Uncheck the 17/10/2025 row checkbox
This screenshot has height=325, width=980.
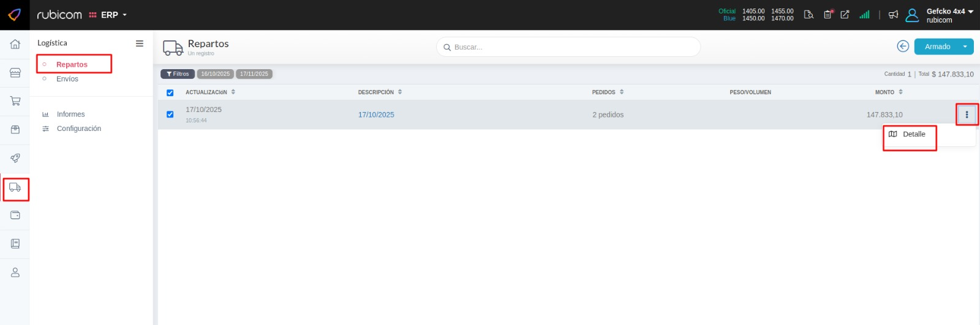[170, 114]
